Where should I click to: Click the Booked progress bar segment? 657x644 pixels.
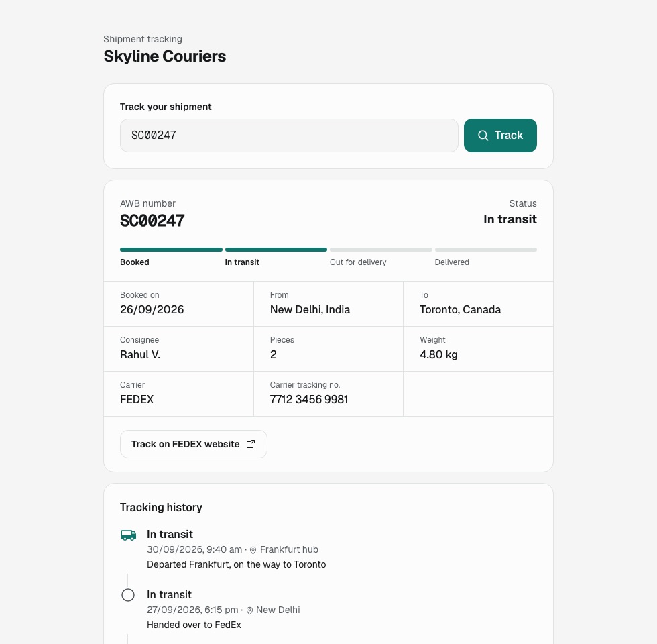point(171,250)
